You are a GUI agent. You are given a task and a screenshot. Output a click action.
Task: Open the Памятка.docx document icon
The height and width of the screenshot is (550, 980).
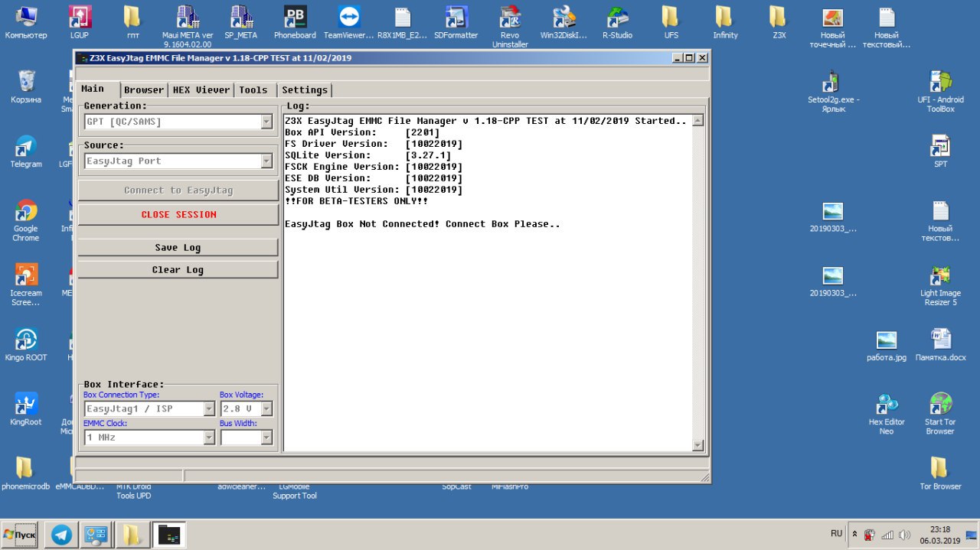tap(940, 345)
